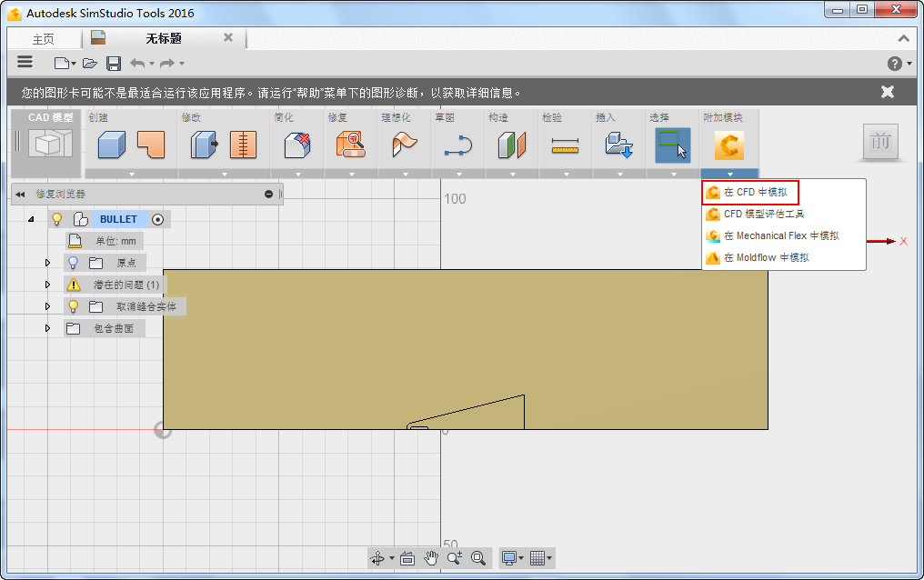Create a new document
The image size is (924, 580).
click(x=61, y=63)
